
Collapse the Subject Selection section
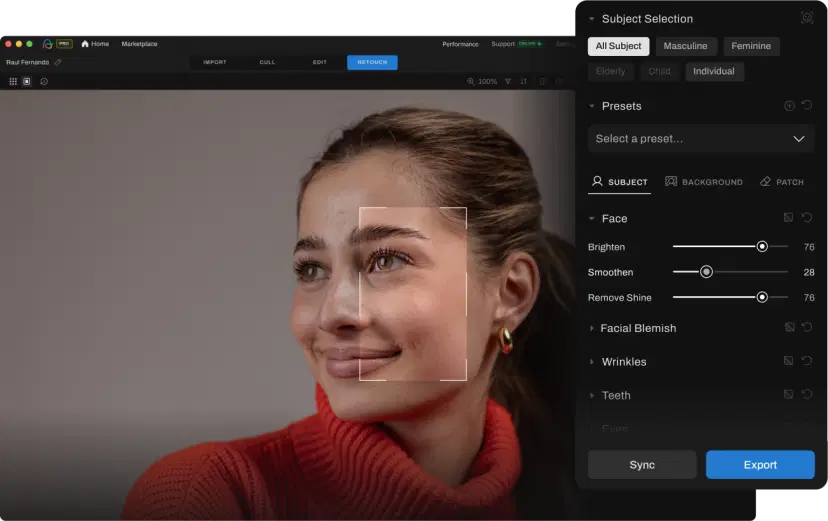[591, 19]
